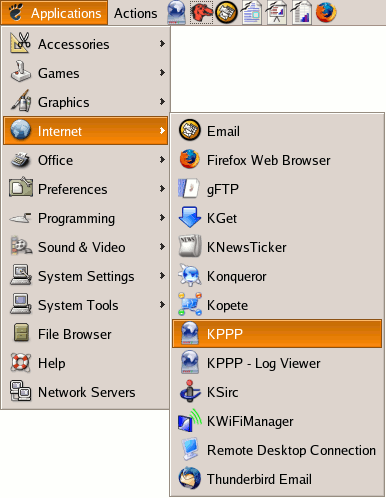Image resolution: width=386 pixels, height=498 pixels.
Task: Select gFTP menu entry text
Action: [x=223, y=189]
